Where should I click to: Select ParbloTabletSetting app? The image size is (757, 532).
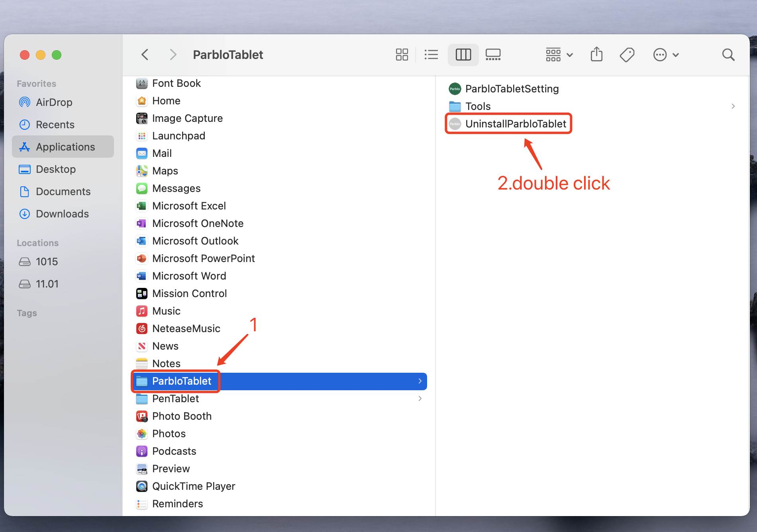[592, 89]
